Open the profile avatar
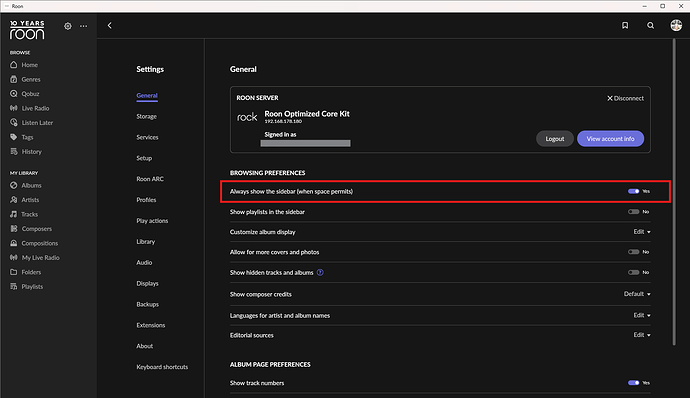690x398 pixels. click(676, 25)
